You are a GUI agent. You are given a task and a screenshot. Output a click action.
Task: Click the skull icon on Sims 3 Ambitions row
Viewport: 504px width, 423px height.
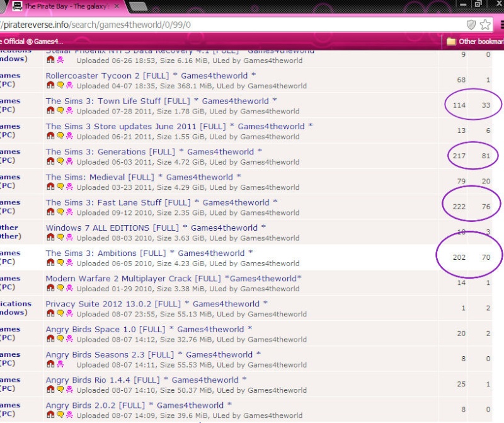69,263
